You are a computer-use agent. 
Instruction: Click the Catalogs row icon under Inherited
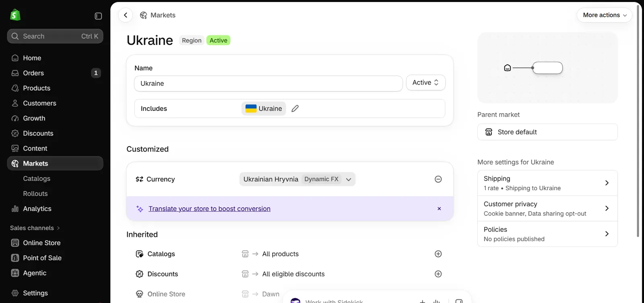[139, 254]
